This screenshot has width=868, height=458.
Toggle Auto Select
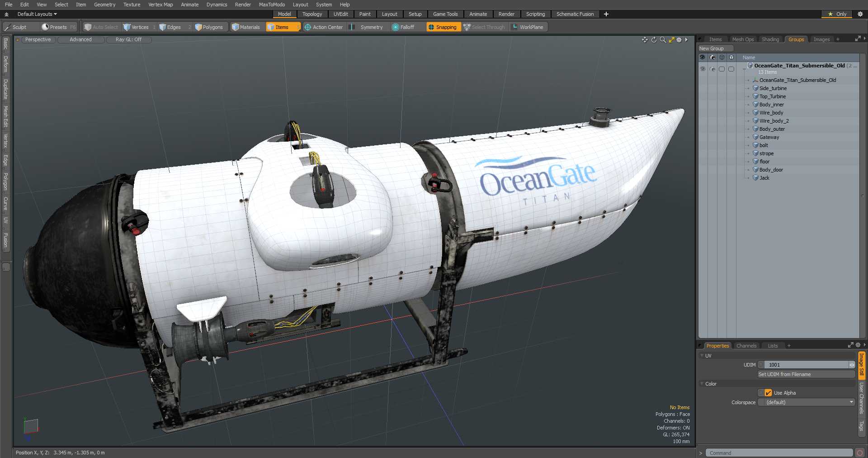[101, 27]
